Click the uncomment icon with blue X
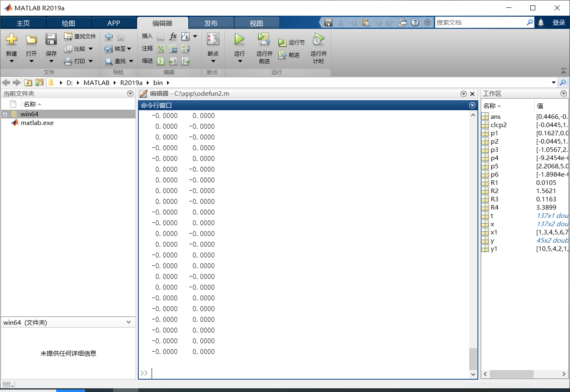This screenshot has height=392, width=570. pyautogui.click(x=173, y=49)
